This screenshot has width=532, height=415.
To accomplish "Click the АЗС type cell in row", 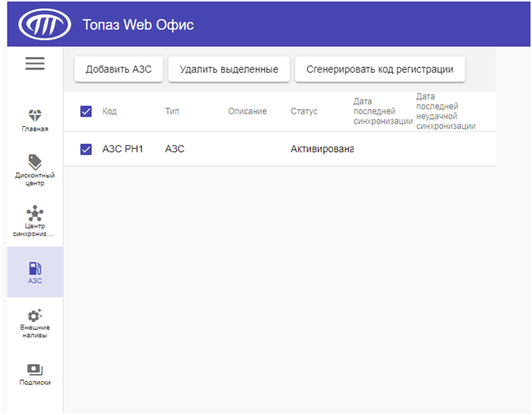I will click(x=175, y=149).
